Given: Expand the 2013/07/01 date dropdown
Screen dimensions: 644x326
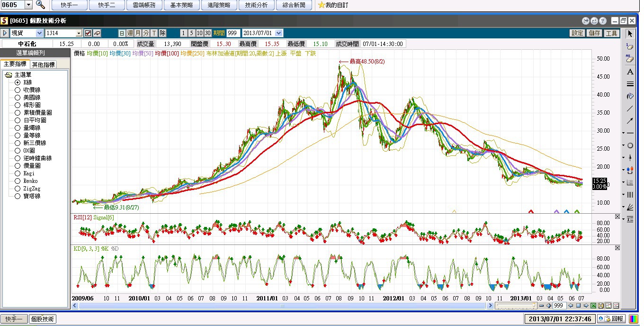Looking at the screenshot, I should [278, 33].
